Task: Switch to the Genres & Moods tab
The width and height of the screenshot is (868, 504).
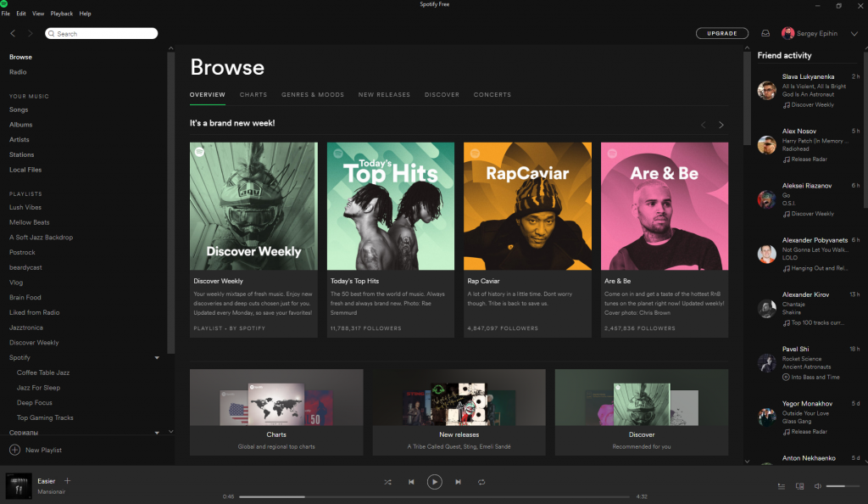Action: click(x=313, y=95)
